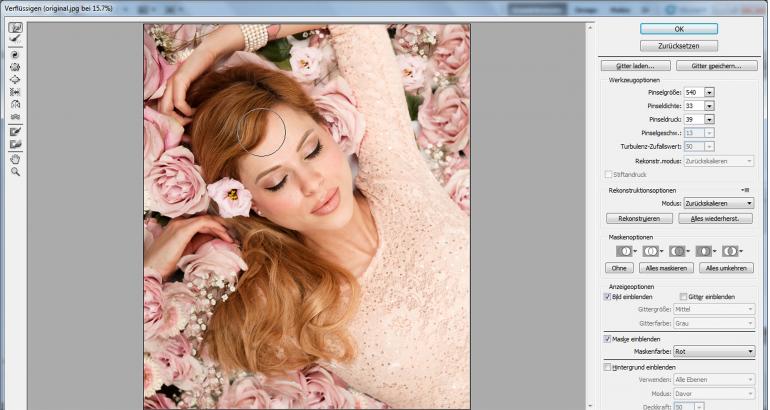Open the Gittergröße dropdown showing Mittel
770x410 pixels.
pyautogui.click(x=714, y=309)
